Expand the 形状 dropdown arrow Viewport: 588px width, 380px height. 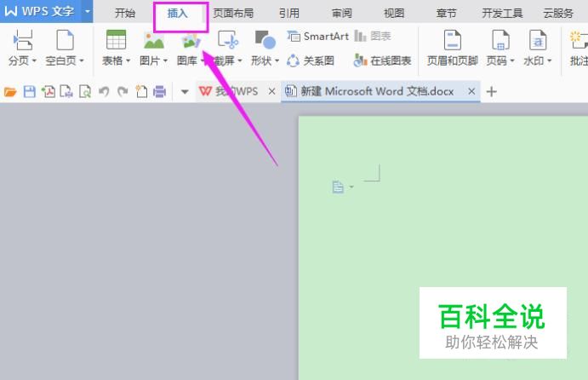click(277, 60)
